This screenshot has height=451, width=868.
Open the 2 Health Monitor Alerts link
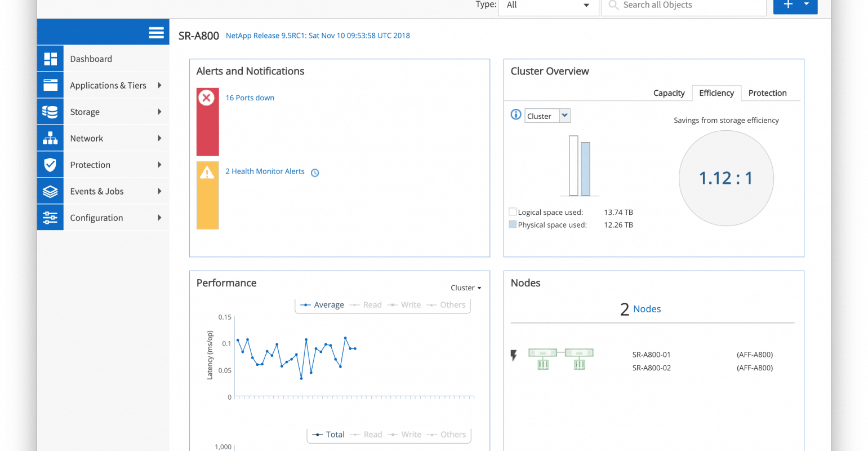265,171
